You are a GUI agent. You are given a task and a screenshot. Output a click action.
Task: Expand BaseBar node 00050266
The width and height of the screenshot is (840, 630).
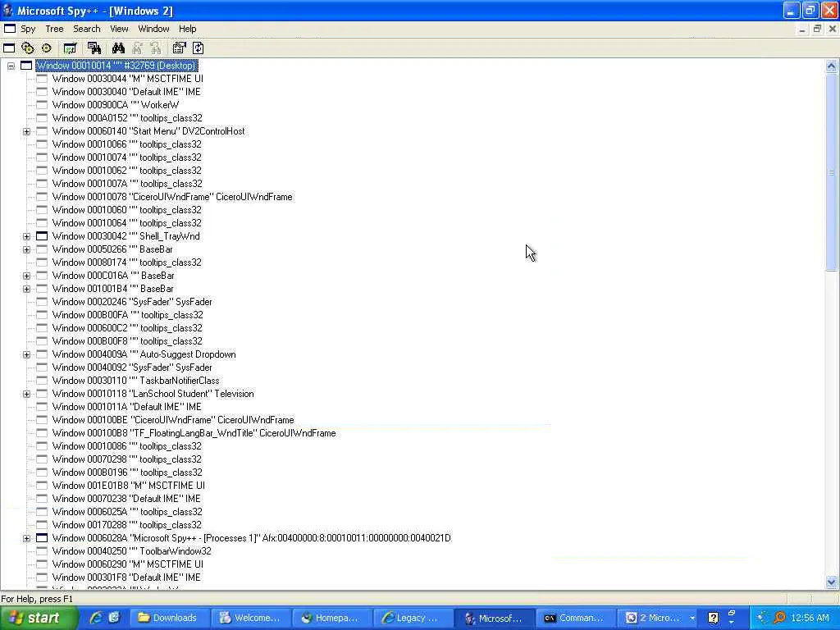(x=26, y=249)
